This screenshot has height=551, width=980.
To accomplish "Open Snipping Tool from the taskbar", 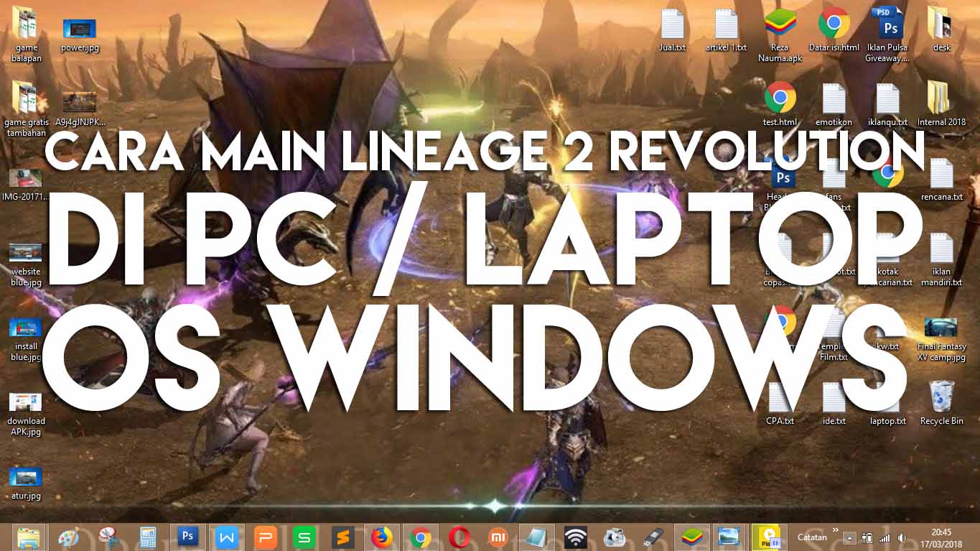I will [108, 537].
